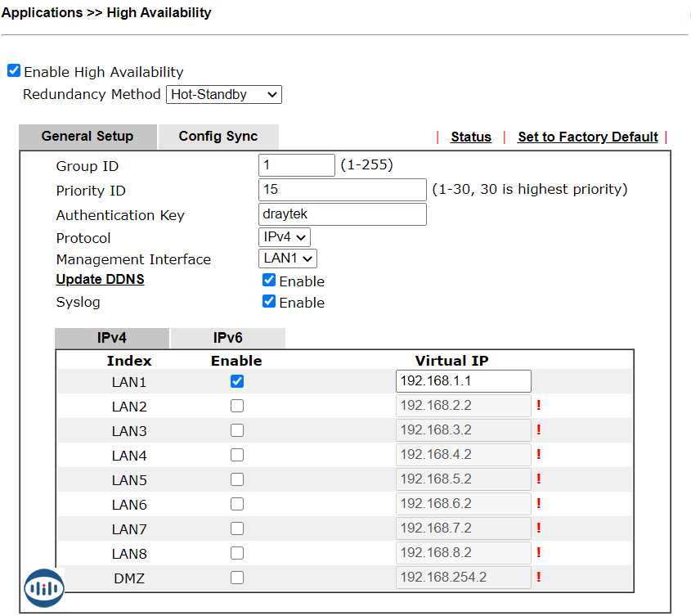Open the Status link
691x616 pixels.
pos(471,137)
